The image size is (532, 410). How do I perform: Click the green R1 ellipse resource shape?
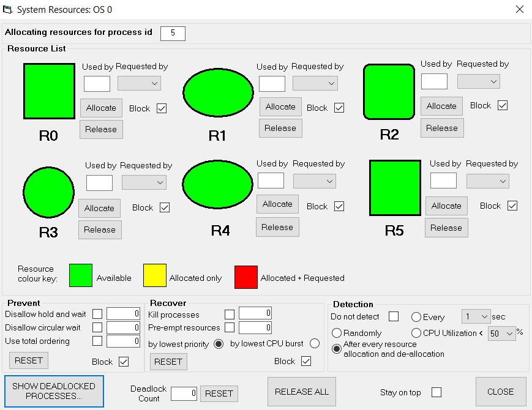click(218, 92)
